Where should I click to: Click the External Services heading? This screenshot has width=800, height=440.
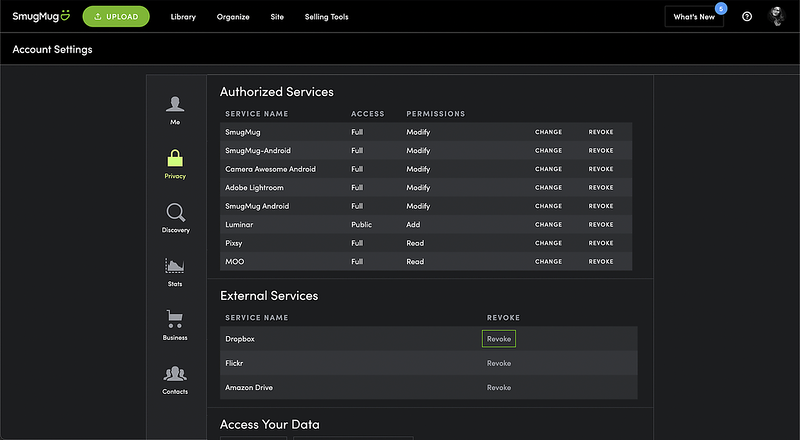pyautogui.click(x=269, y=296)
